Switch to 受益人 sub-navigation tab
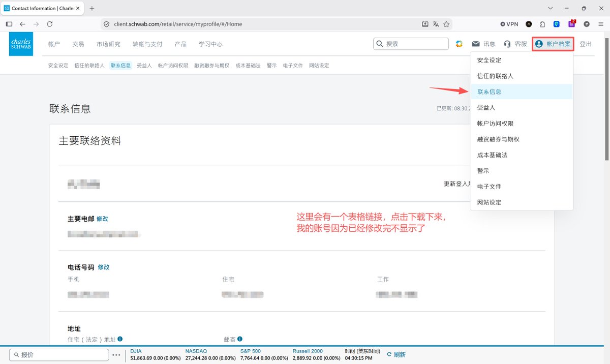Image resolution: width=610 pixels, height=364 pixels. (144, 66)
